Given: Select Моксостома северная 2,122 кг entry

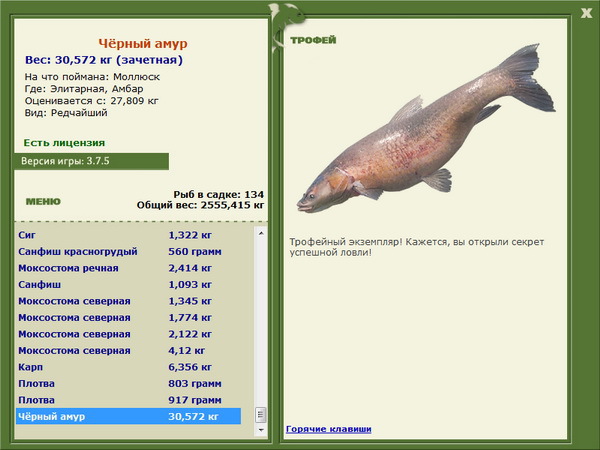Looking at the screenshot, I should click(x=129, y=334).
